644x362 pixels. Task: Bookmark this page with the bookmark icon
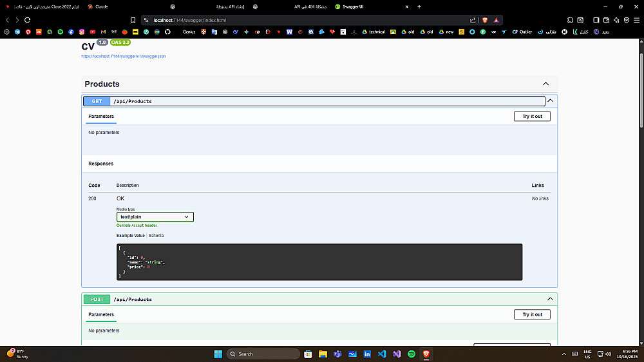133,20
